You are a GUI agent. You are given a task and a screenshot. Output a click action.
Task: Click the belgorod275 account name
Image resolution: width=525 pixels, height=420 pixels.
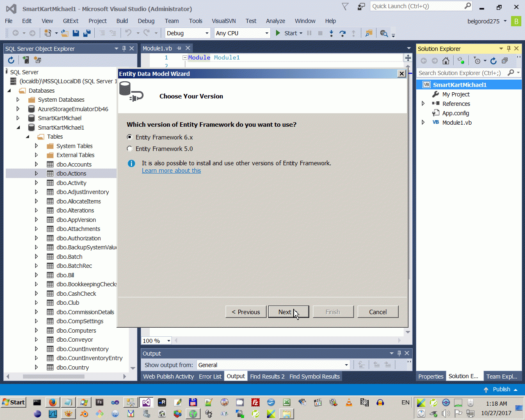click(484, 21)
